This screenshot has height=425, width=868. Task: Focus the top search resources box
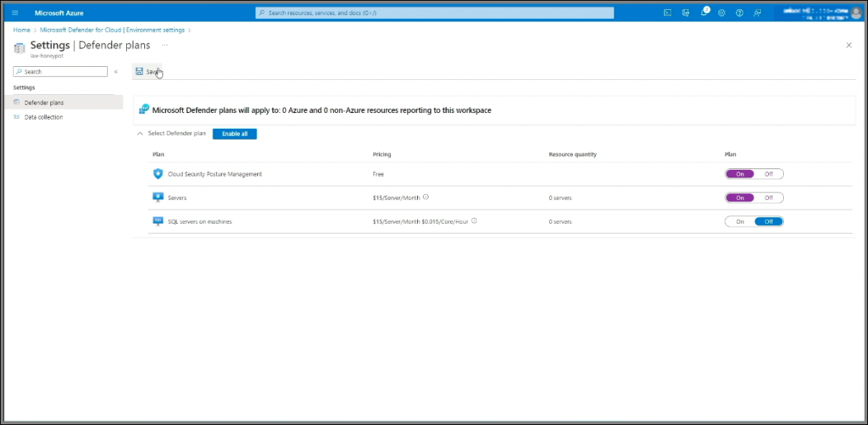(435, 13)
